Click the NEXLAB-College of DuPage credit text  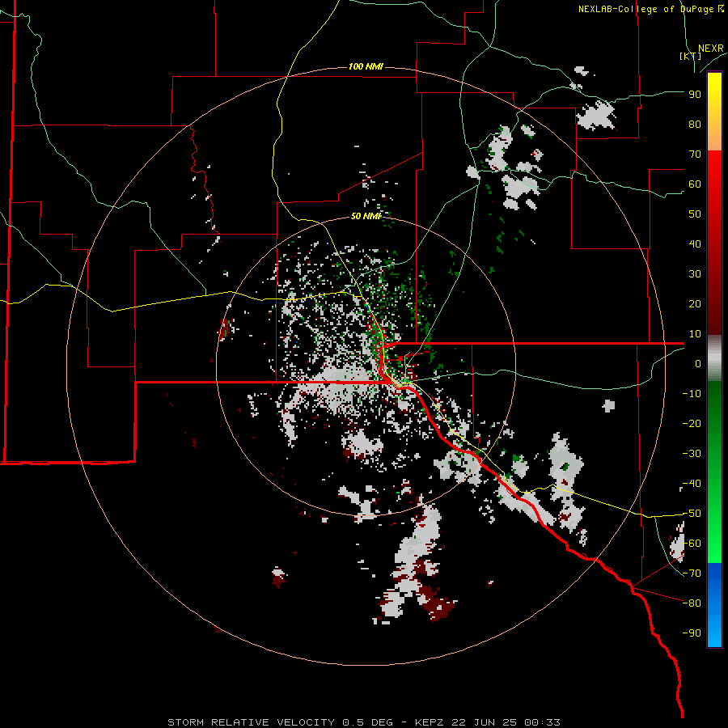pyautogui.click(x=650, y=9)
